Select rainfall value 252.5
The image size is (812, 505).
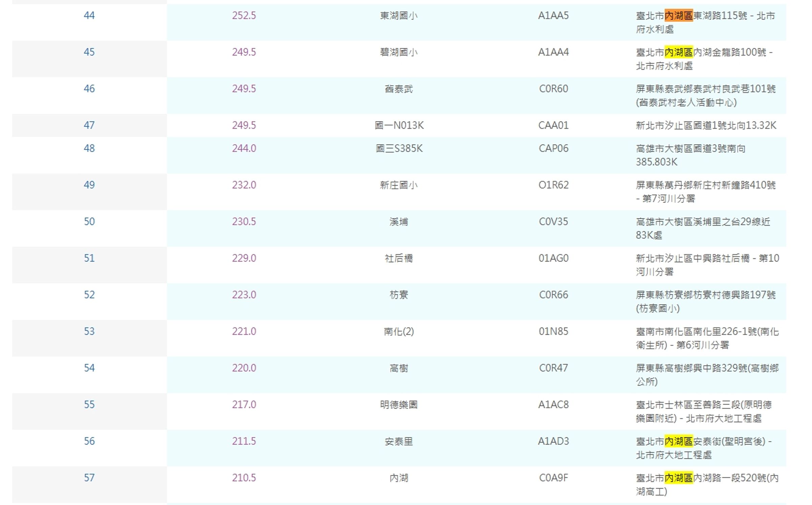pyautogui.click(x=244, y=16)
